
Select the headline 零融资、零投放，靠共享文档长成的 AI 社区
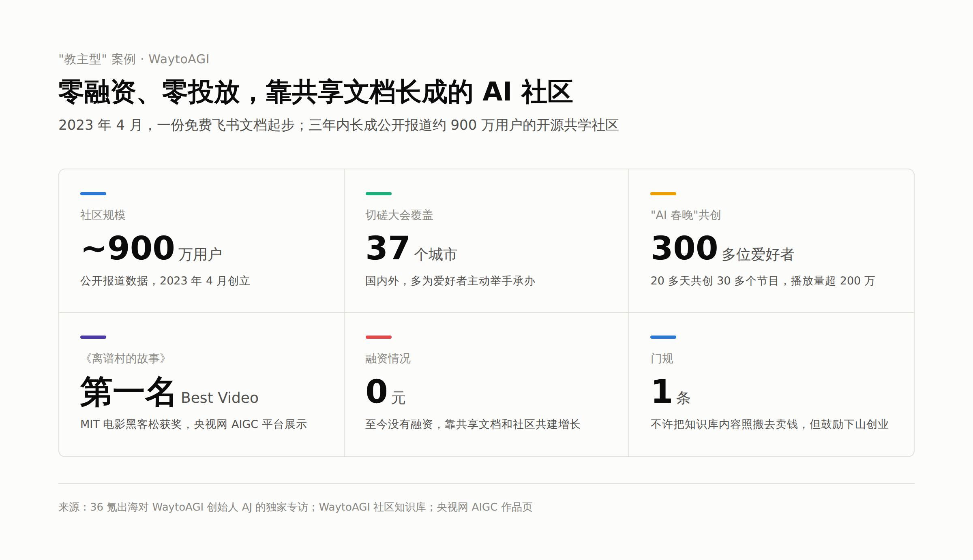click(x=315, y=92)
